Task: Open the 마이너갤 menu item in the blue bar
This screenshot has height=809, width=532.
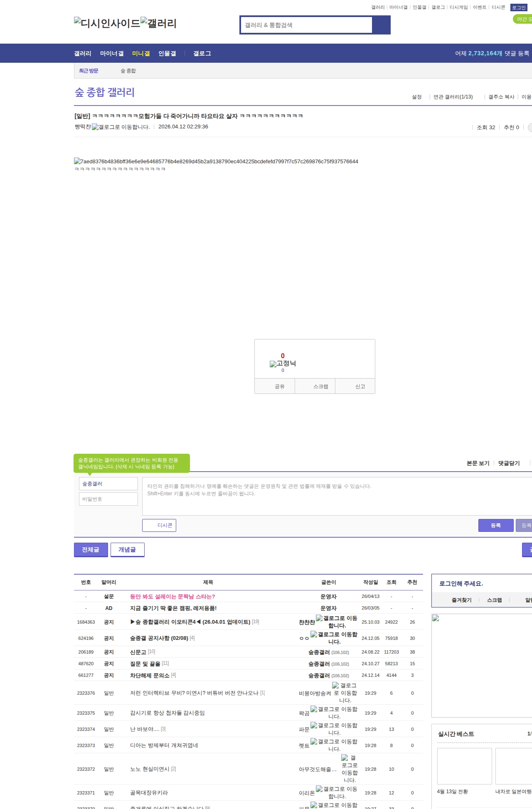Action: (x=112, y=54)
